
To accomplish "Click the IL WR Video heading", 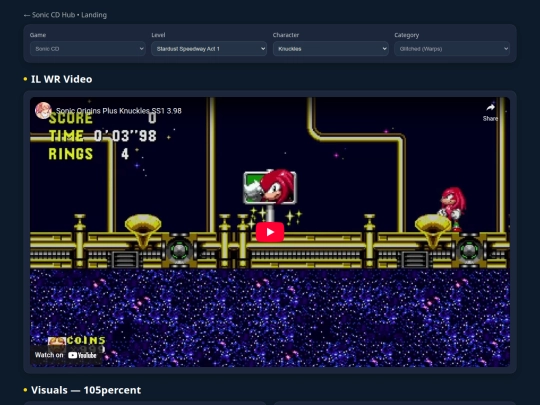I will [62, 79].
